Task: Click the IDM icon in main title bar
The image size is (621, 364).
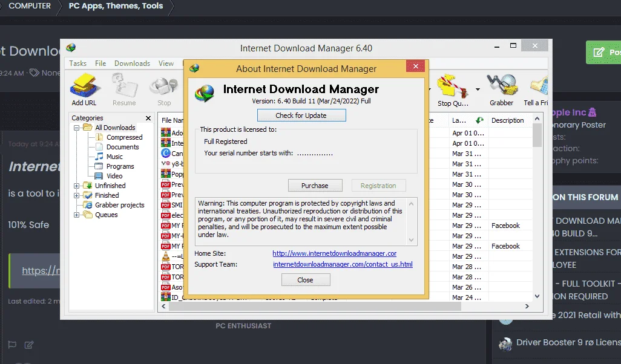Action: pos(71,48)
